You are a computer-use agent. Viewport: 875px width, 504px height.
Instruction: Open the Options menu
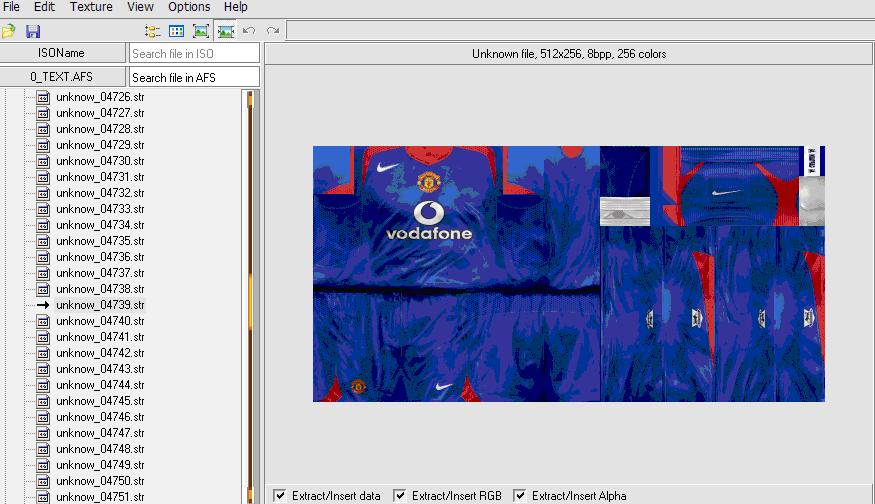[x=189, y=7]
